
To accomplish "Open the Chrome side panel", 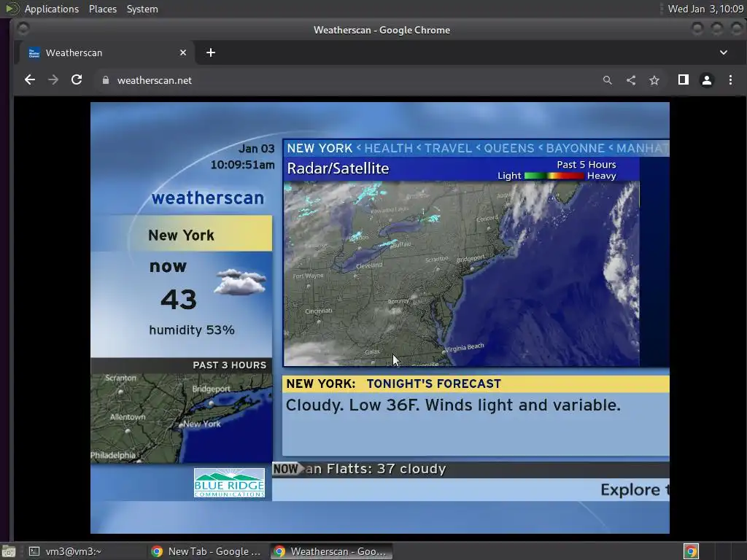I will 683,80.
